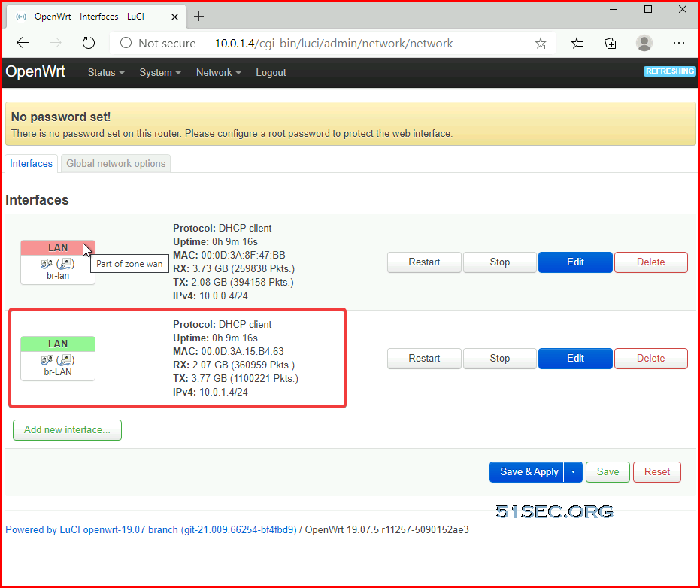The height and width of the screenshot is (588, 700).
Task: Maximize the browser window
Action: [648, 9]
